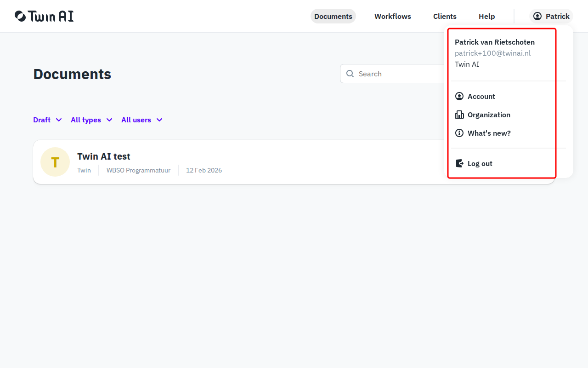Click the Log out icon
The image size is (588, 368).
click(459, 163)
